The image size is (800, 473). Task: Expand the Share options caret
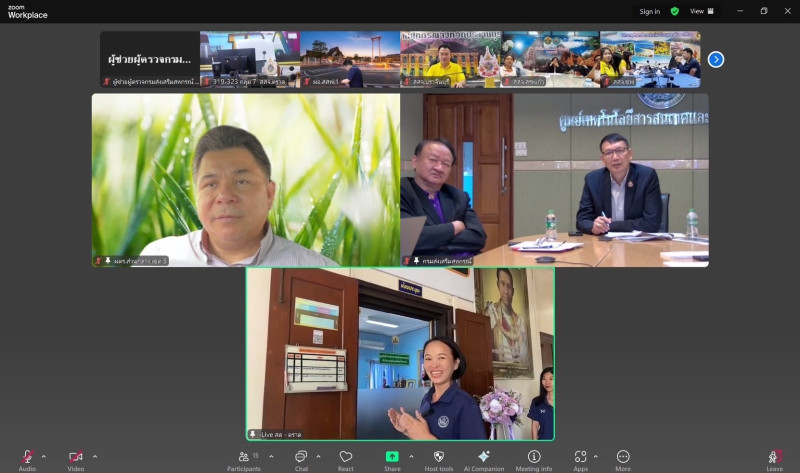pyautogui.click(x=411, y=456)
